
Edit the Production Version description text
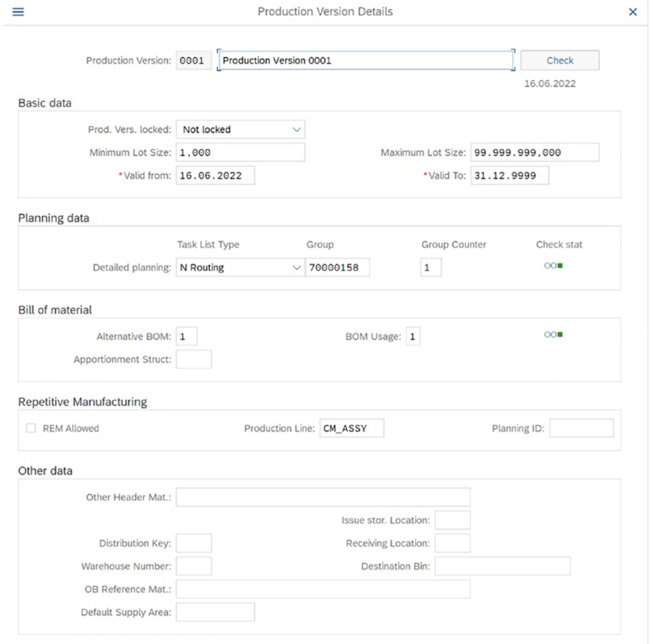[364, 60]
